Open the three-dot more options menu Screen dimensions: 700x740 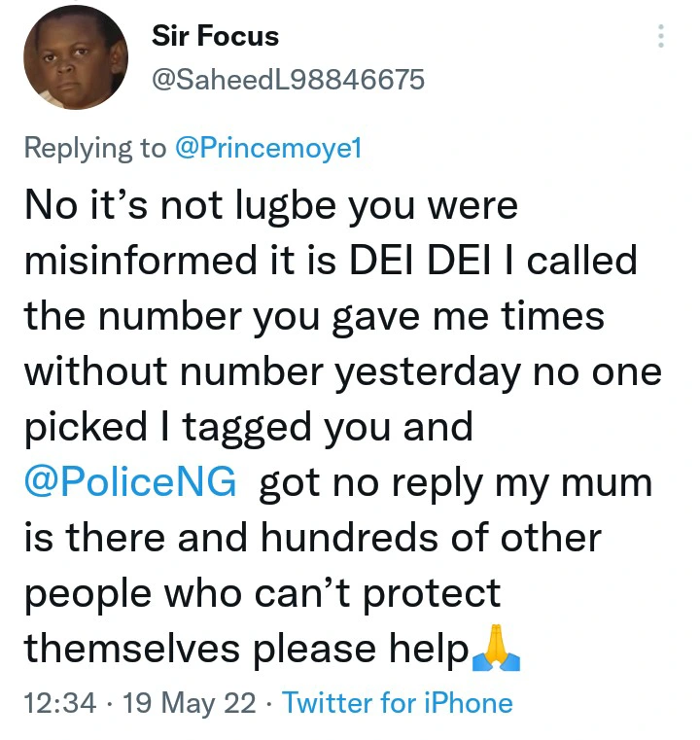(661, 37)
